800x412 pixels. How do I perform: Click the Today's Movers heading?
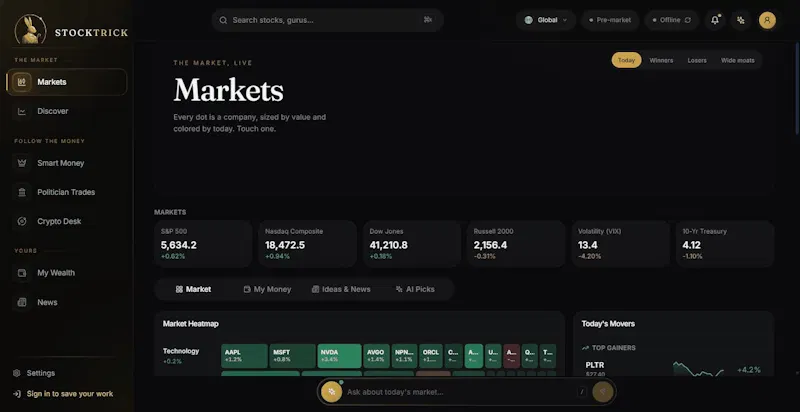(608, 324)
